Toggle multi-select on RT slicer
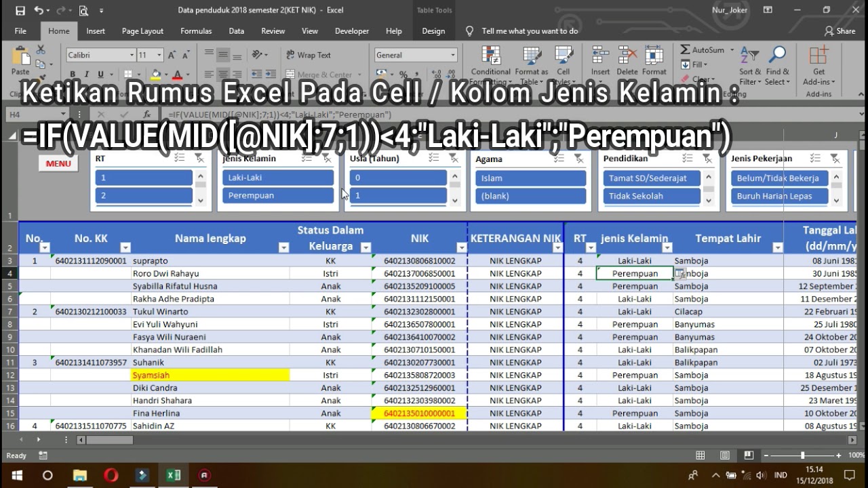868x488 pixels. point(180,158)
